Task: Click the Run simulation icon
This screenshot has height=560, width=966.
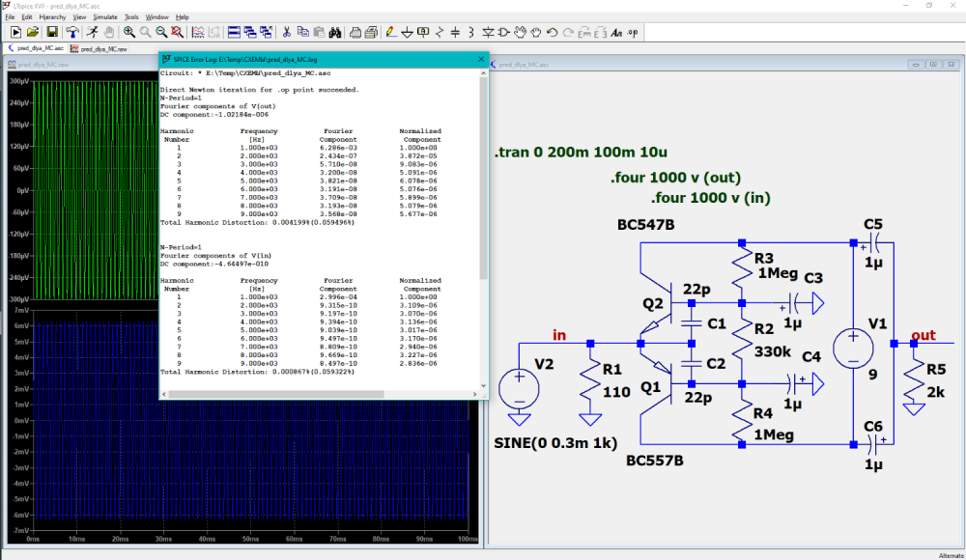Action: pyautogui.click(x=93, y=32)
